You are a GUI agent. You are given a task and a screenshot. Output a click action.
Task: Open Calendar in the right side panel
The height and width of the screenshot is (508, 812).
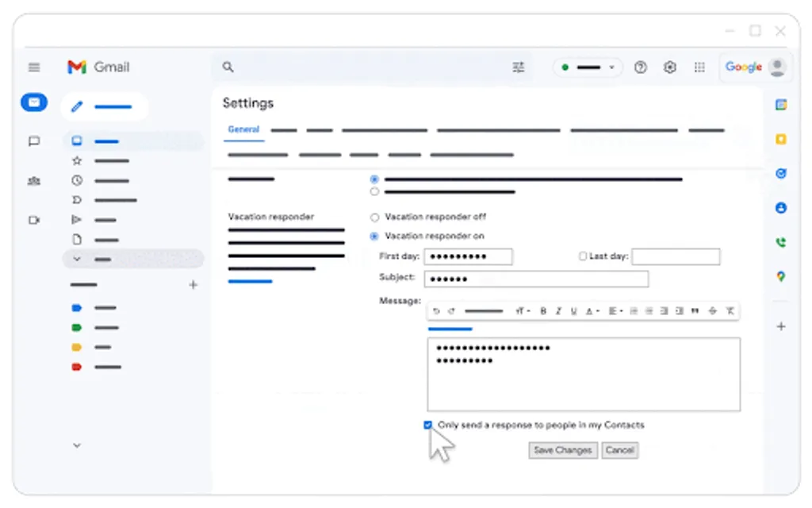(781, 105)
